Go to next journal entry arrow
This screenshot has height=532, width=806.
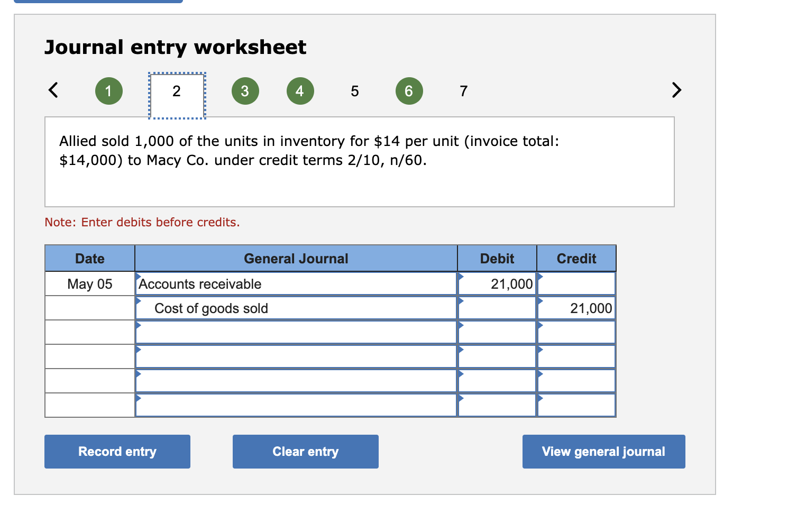pyautogui.click(x=676, y=90)
